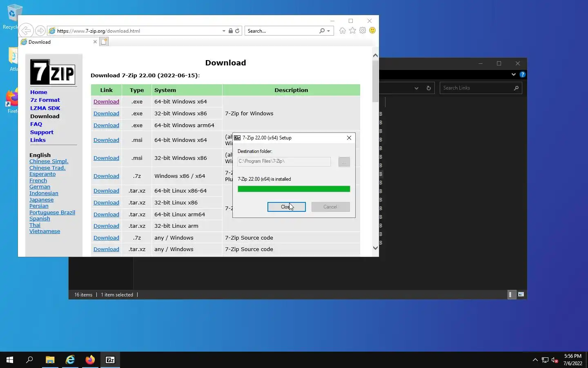
Task: Click the taskbar clock showing 5:56 PM
Action: tap(573, 360)
